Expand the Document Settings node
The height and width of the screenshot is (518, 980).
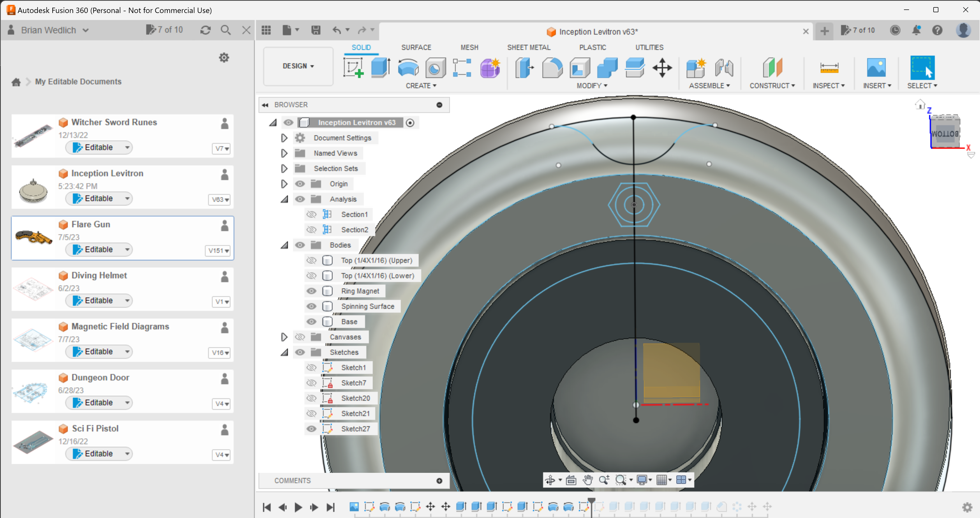point(284,138)
